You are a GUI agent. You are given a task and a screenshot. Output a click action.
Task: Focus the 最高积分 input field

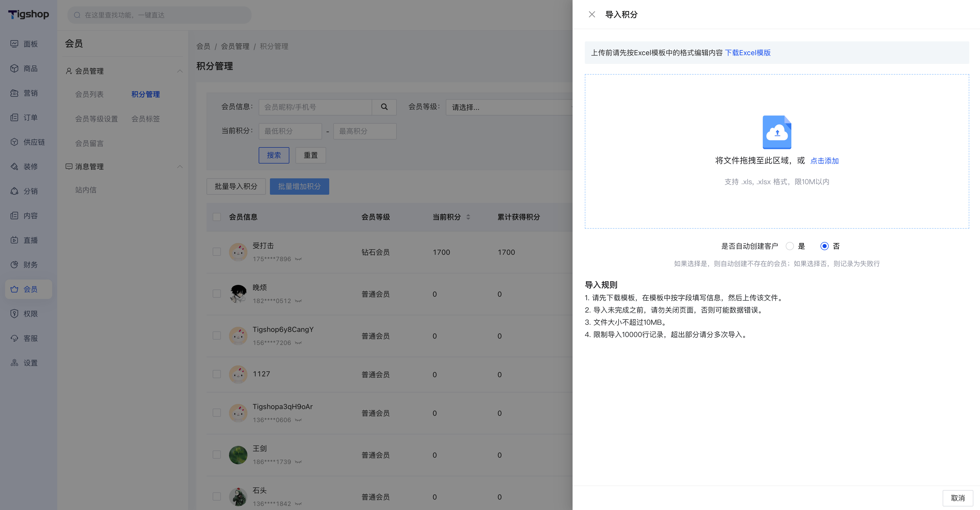(x=365, y=131)
